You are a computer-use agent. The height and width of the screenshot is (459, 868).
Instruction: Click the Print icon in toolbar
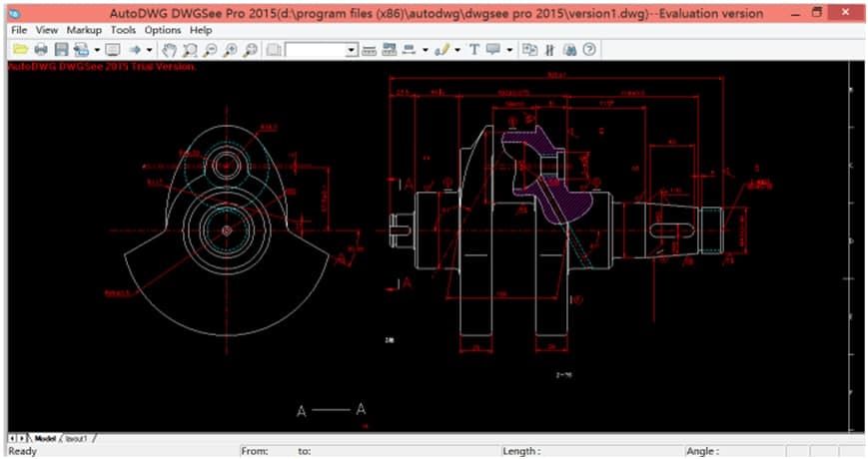click(41, 49)
